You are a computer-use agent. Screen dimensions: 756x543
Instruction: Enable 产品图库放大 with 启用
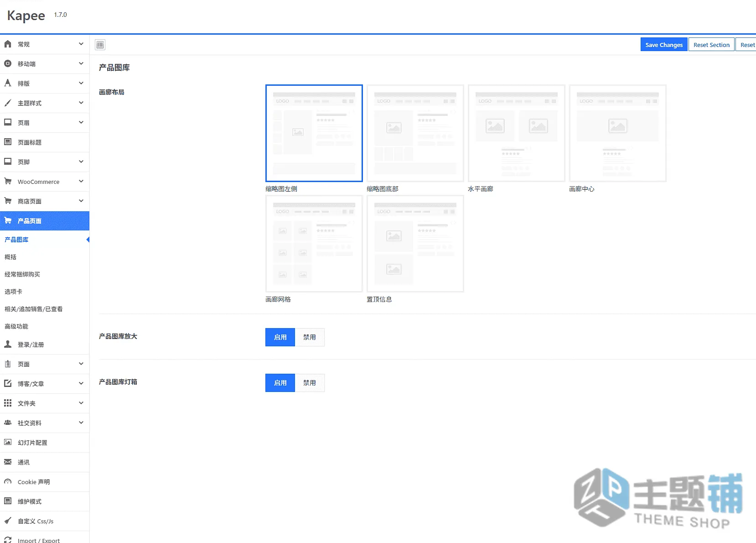[x=280, y=337]
